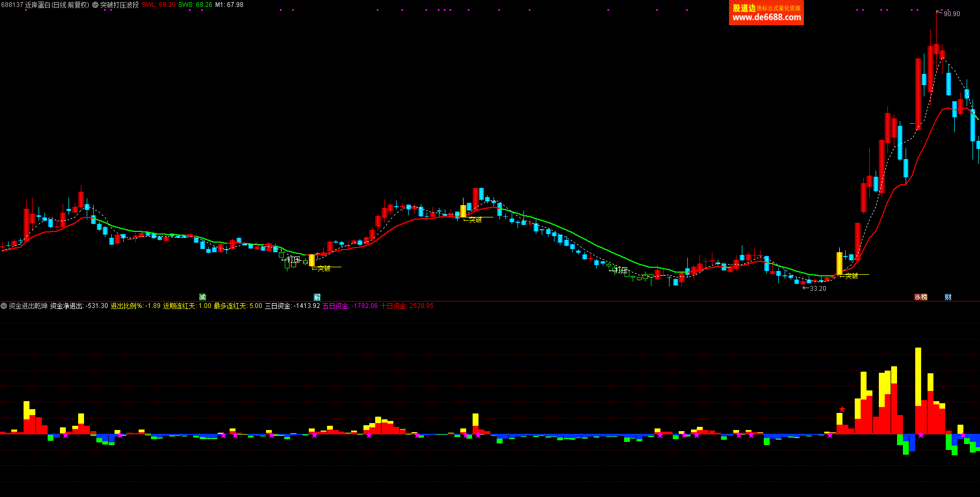Click the 解 info marker
980x497 pixels.
(317, 297)
